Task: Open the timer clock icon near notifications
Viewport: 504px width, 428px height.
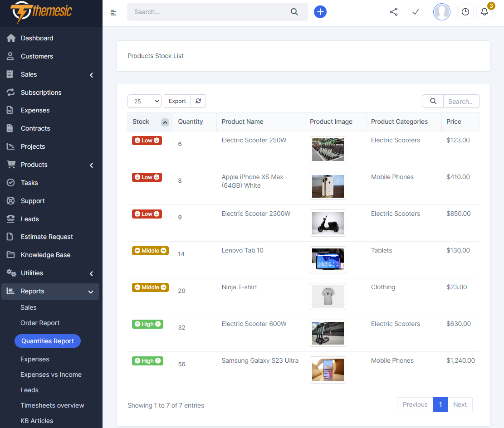Action: pyautogui.click(x=465, y=11)
